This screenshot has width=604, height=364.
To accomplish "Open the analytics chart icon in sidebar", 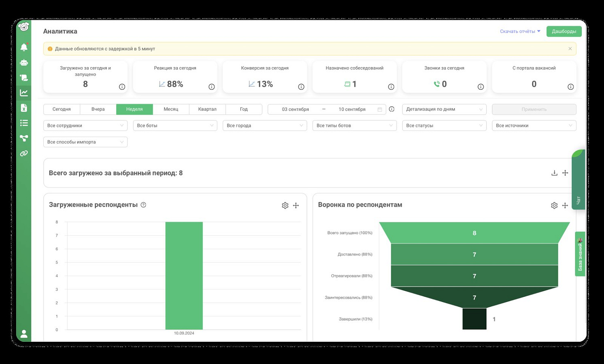I will [24, 93].
